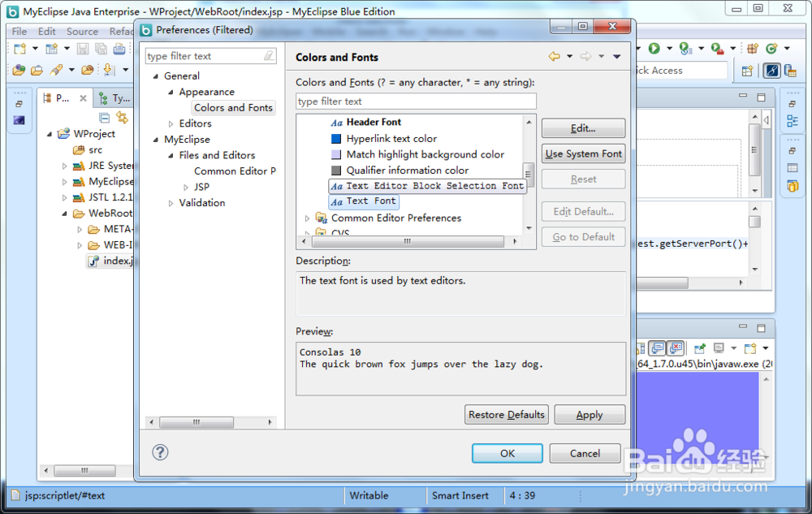
Task: Open the preferences view menu dropdown
Action: click(617, 56)
